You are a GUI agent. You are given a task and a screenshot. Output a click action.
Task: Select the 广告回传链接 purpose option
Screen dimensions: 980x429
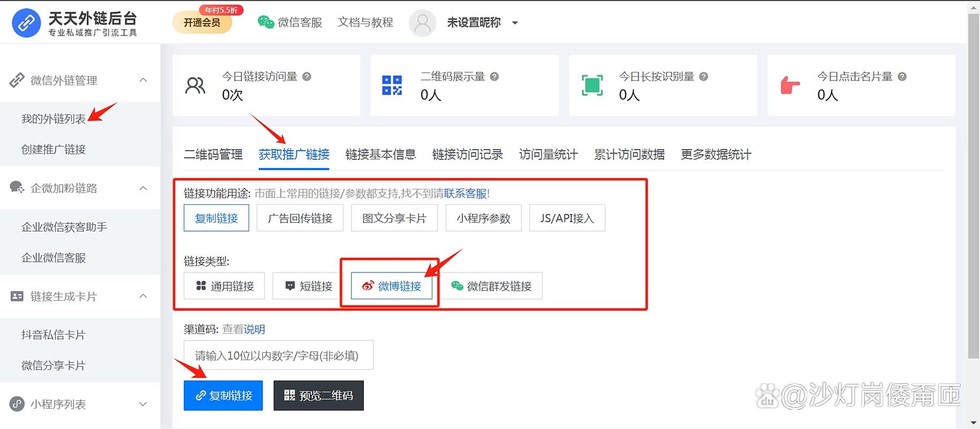click(x=300, y=218)
